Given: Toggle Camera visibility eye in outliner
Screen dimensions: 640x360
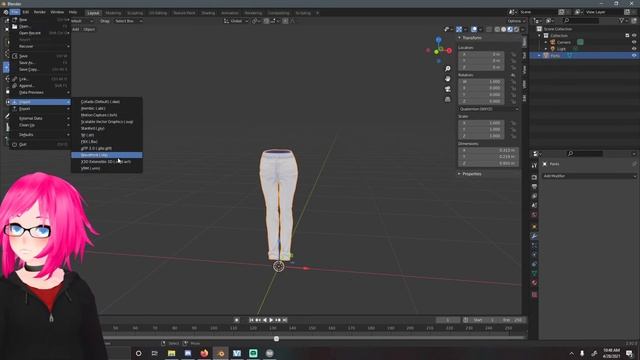Looking at the screenshot, I should tap(634, 42).
